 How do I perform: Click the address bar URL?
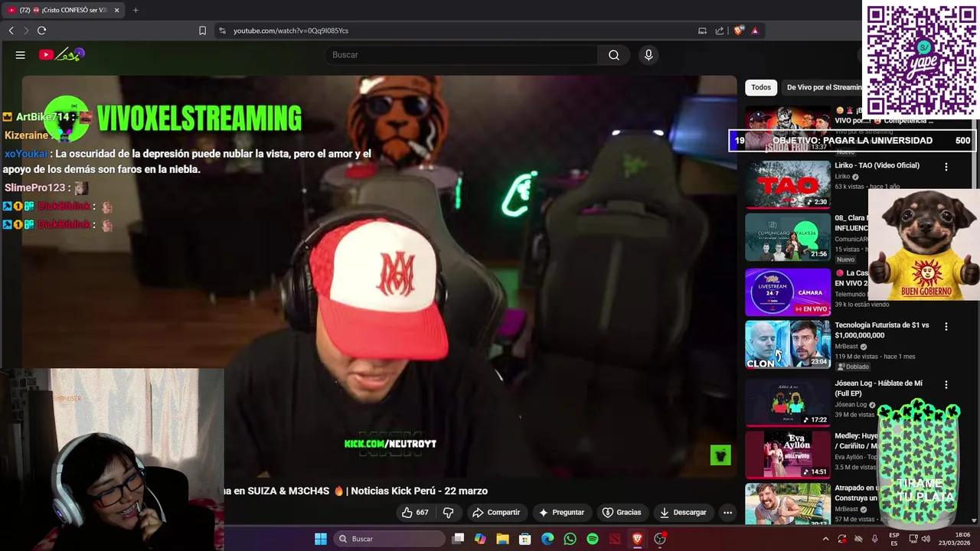click(291, 31)
